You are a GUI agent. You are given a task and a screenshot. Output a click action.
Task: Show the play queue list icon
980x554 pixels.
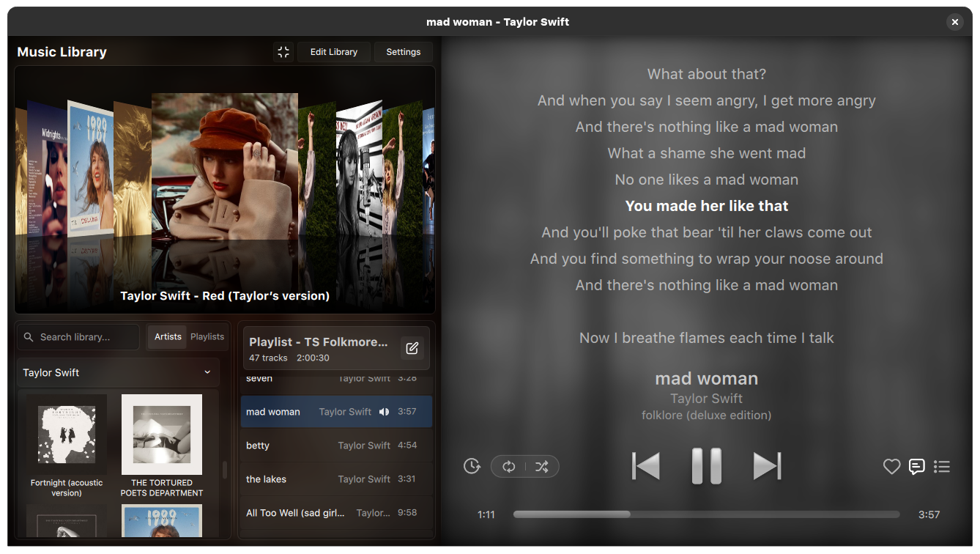click(942, 467)
